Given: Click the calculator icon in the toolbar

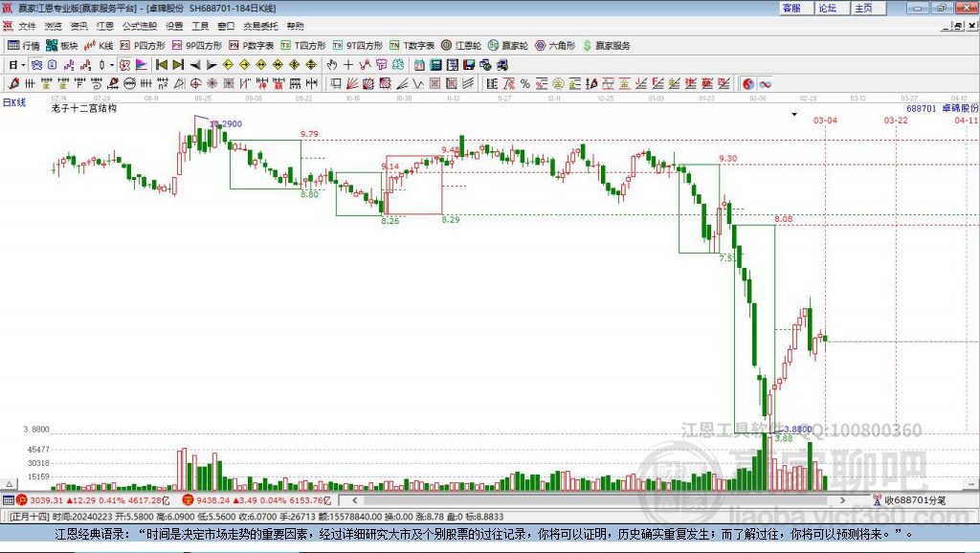Looking at the screenshot, I should tap(435, 64).
